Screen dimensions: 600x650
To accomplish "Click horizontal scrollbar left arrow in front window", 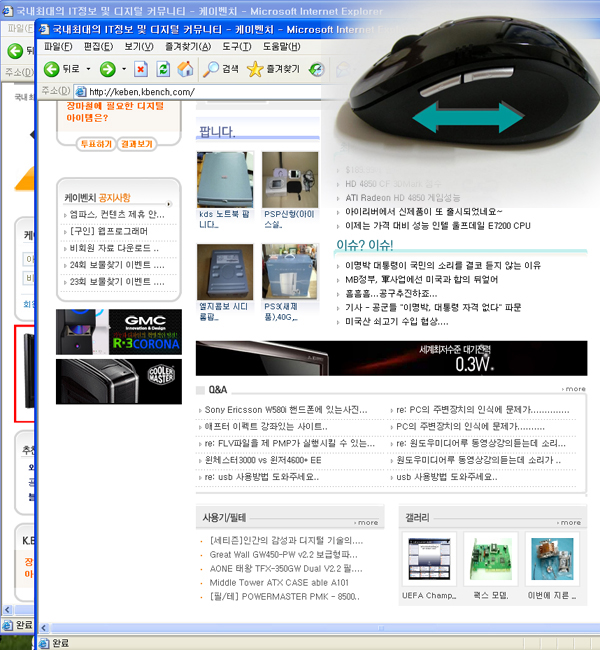I will click(x=44, y=628).
